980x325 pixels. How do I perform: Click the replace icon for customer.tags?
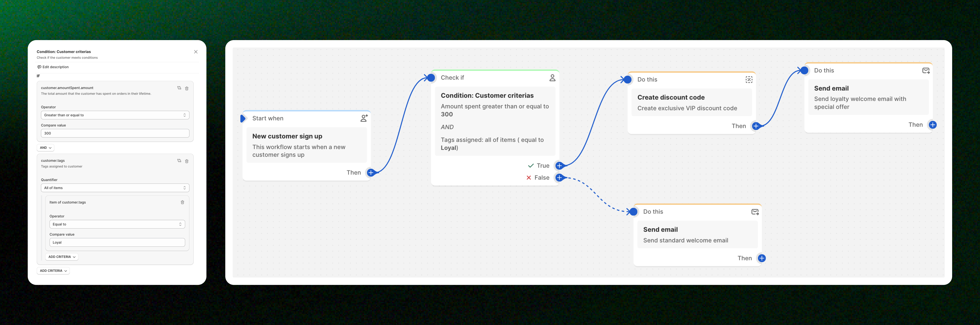pyautogui.click(x=179, y=161)
